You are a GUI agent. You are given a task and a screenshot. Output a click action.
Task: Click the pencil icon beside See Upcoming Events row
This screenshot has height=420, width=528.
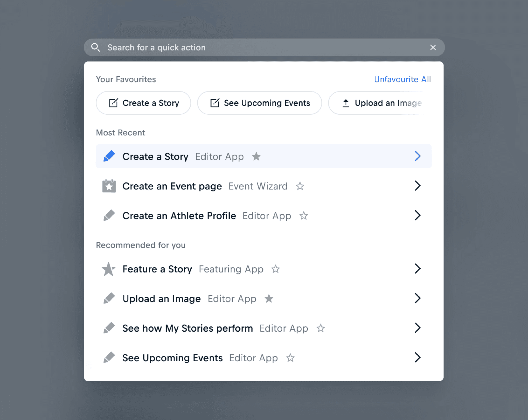109,357
